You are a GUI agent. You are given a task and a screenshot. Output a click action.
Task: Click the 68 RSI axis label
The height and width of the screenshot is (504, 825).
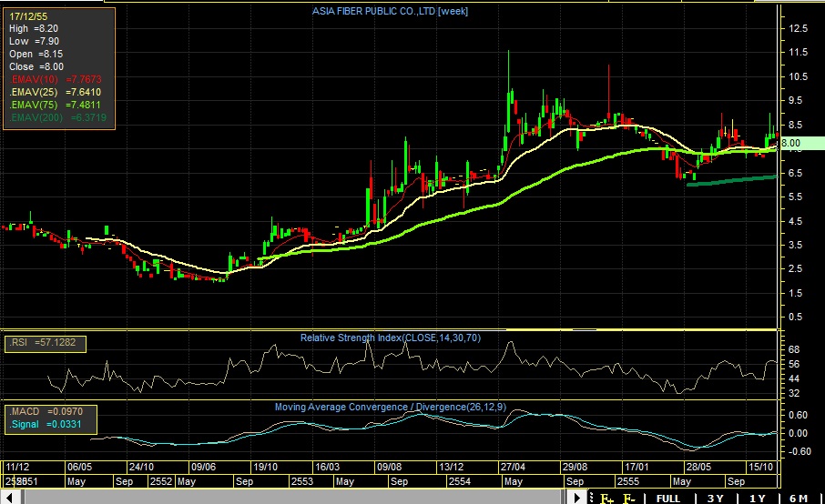[794, 349]
